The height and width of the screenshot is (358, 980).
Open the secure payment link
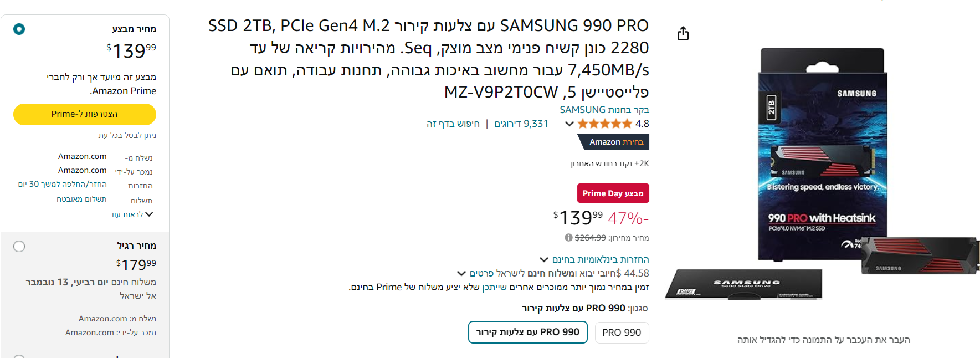coord(81,199)
